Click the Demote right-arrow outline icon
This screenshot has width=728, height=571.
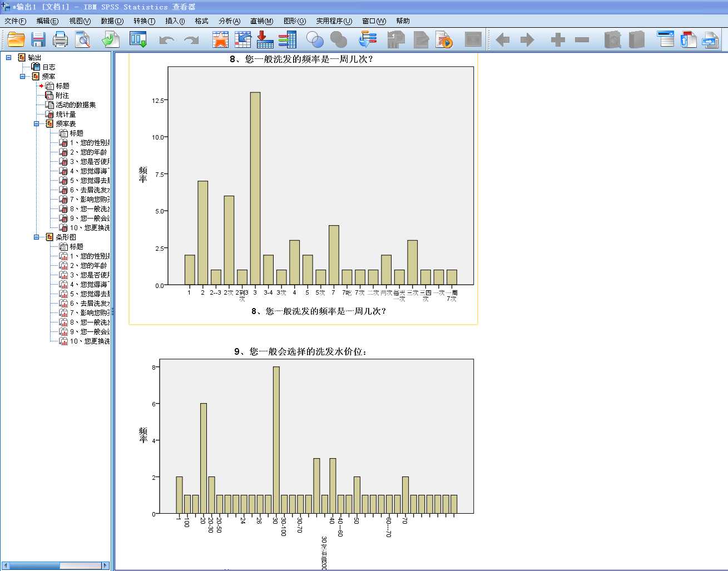[527, 39]
